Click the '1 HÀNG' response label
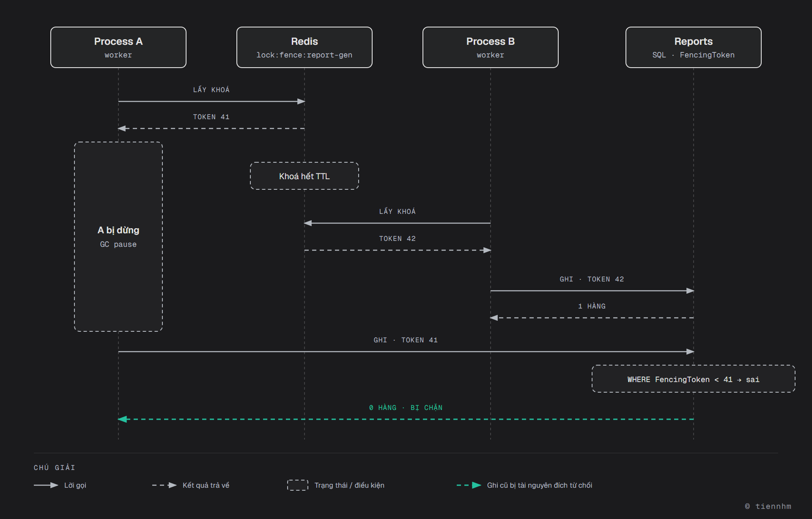The width and height of the screenshot is (812, 519). coord(592,306)
